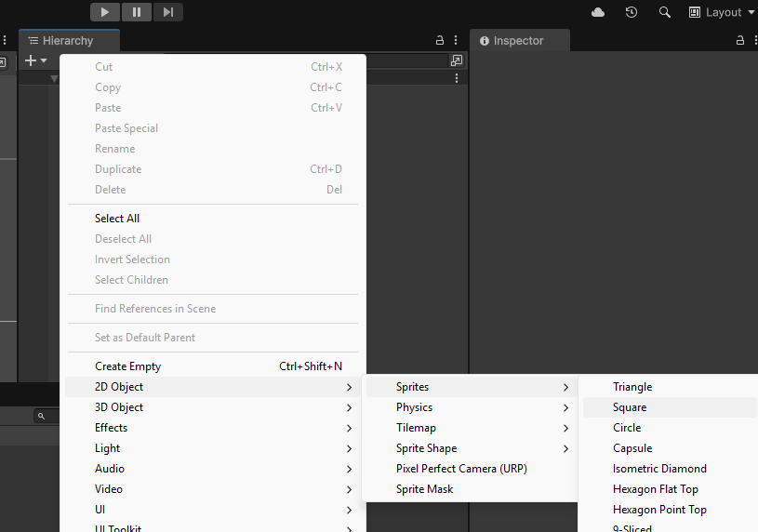The height and width of the screenshot is (532, 758).
Task: Toggle the Inspector panel lock icon
Action: click(740, 40)
